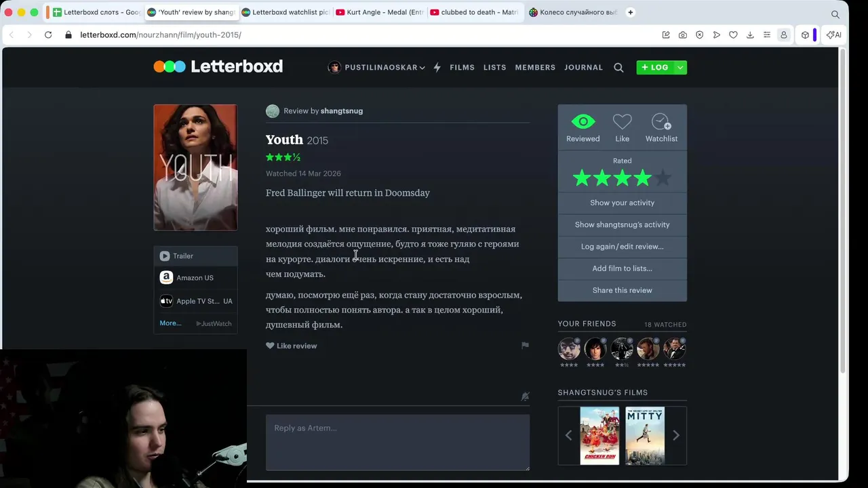Screen dimensions: 868x488
Task: Switch to clubbed to death tab
Action: 475,12
